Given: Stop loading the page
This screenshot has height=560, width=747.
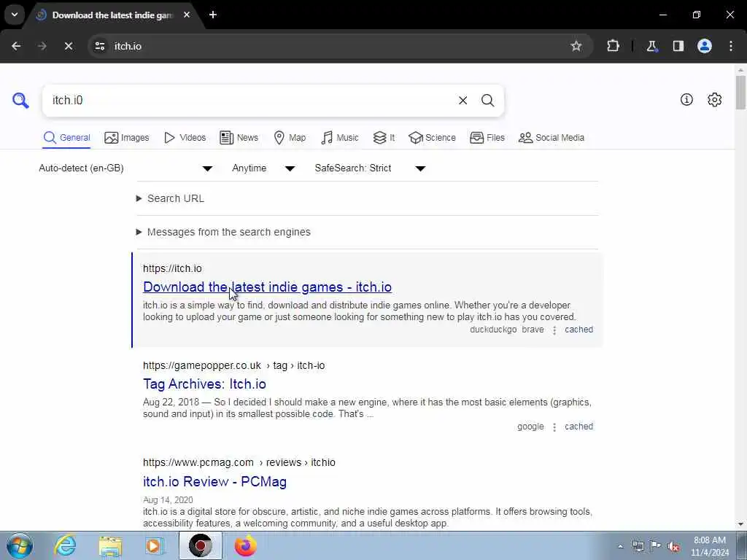Looking at the screenshot, I should coord(68,46).
